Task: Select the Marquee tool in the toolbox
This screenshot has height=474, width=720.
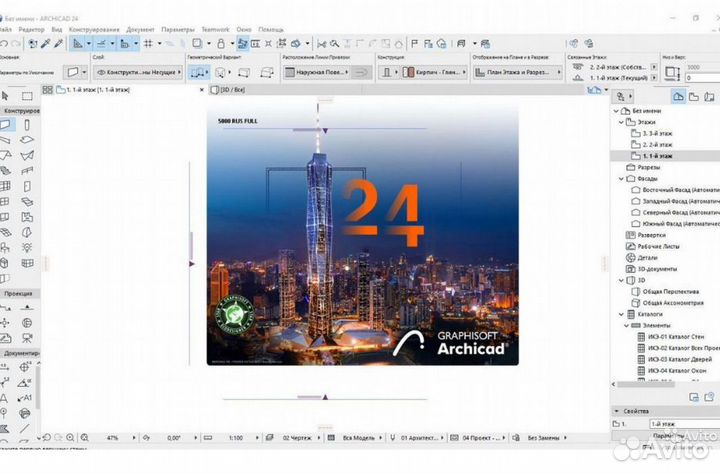Action: coord(27,96)
